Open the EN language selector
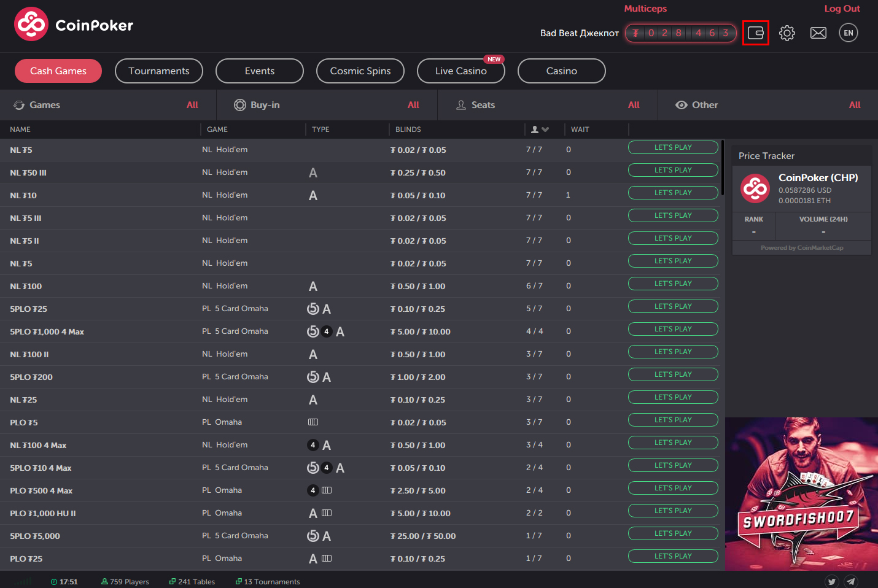This screenshot has height=588, width=878. tap(848, 33)
